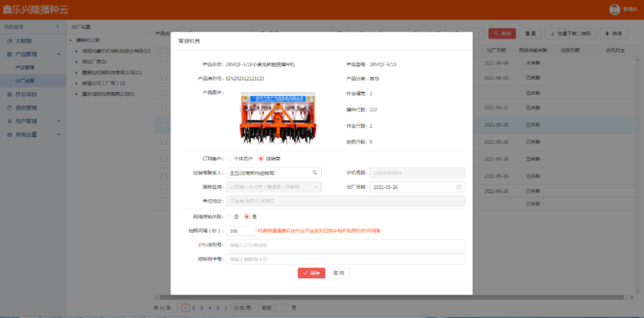Click the 取消 button
The width and height of the screenshot is (644, 318).
tap(338, 273)
